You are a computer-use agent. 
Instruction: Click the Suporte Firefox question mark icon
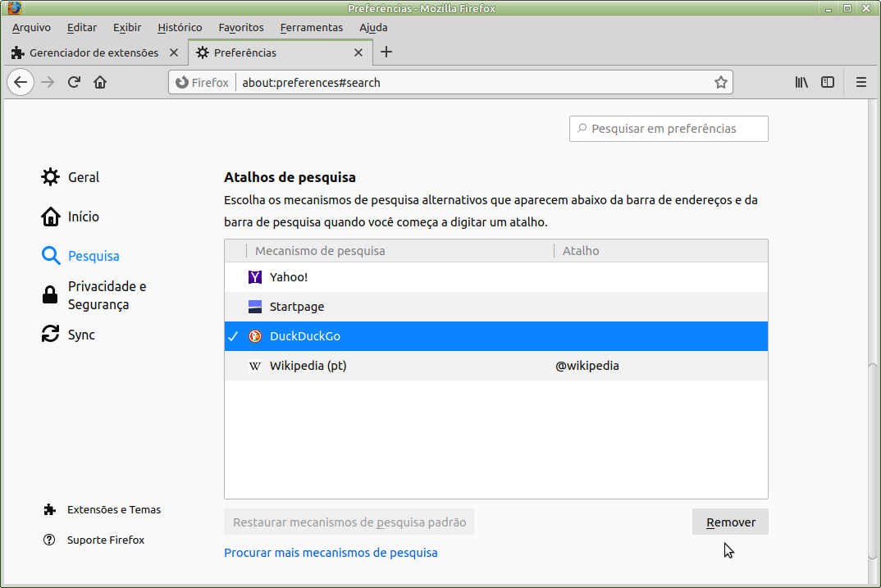pyautogui.click(x=49, y=540)
